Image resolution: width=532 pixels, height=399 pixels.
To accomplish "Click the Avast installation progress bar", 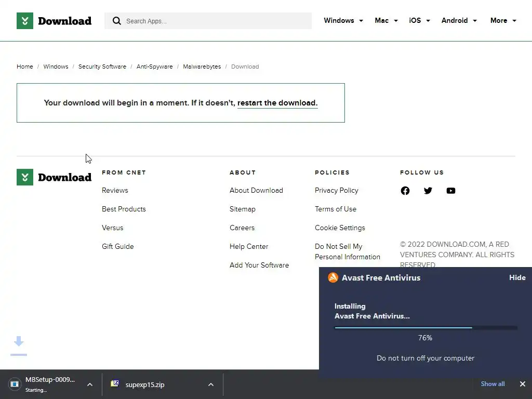I will (426, 328).
